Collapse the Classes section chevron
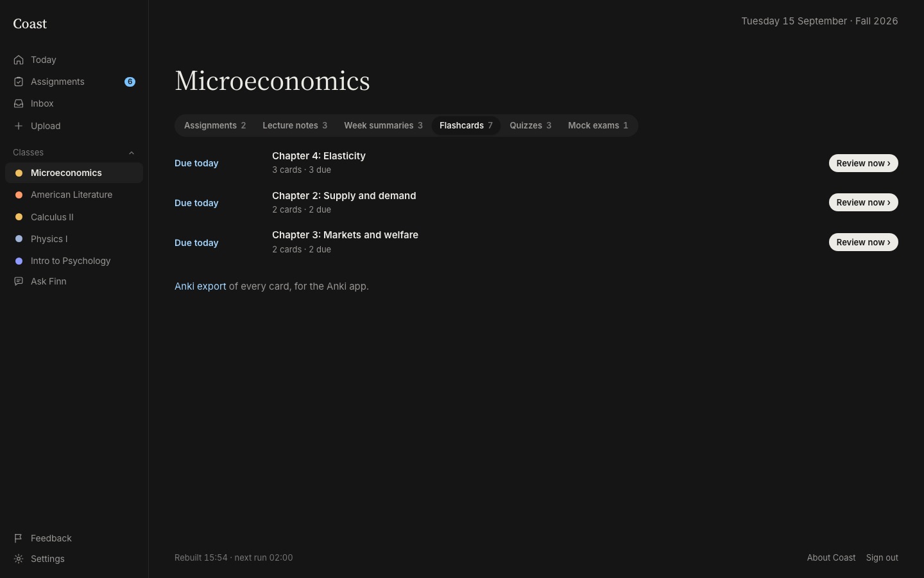The width and height of the screenshot is (924, 578). [x=132, y=153]
